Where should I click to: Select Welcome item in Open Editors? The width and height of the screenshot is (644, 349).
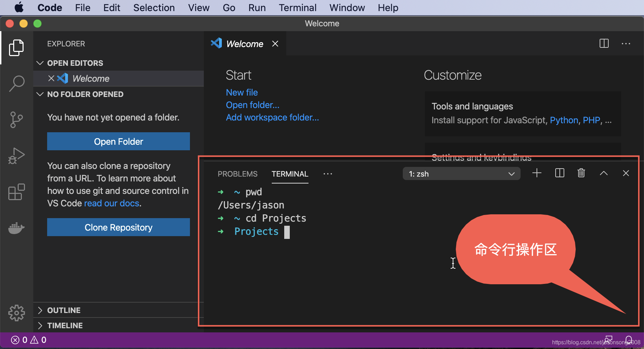click(x=119, y=79)
